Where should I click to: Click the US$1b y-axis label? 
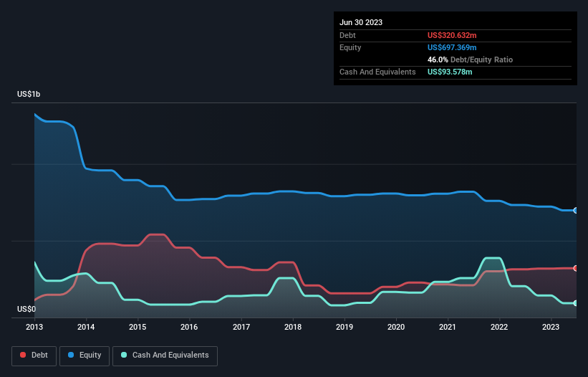point(29,94)
